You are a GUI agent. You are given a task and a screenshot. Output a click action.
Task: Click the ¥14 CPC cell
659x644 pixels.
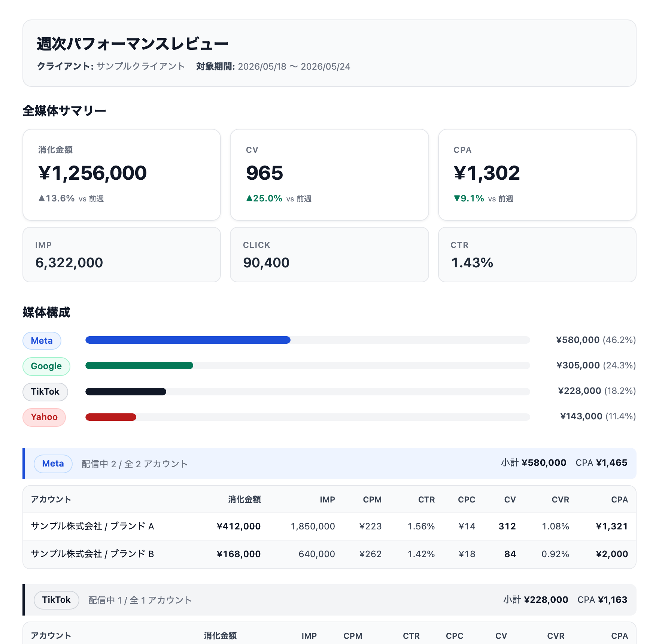[467, 526]
